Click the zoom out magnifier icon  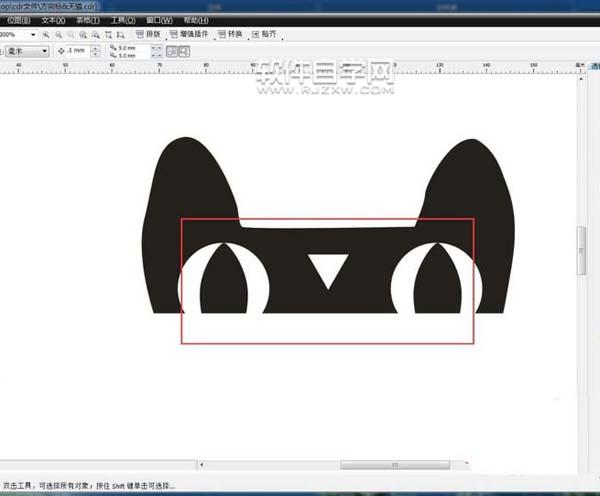56,34
